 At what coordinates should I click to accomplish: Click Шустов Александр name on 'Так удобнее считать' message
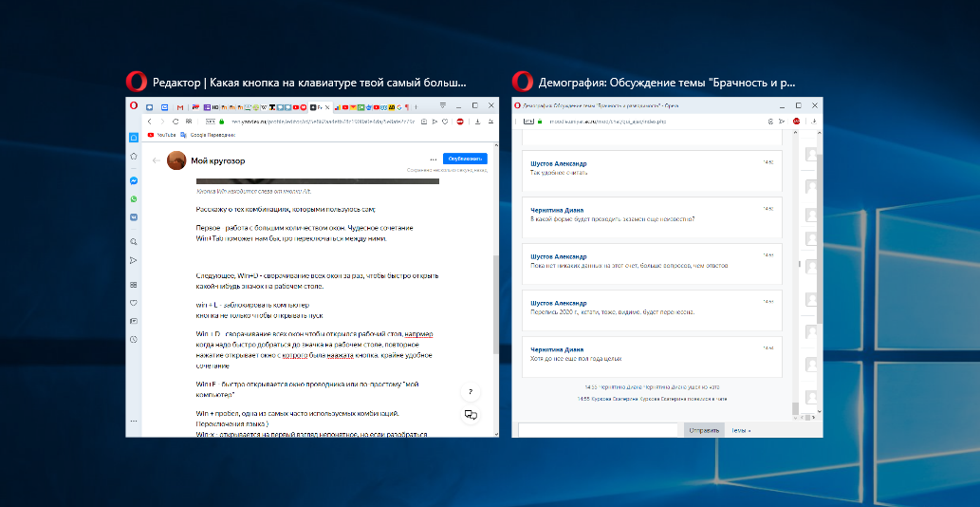(558, 164)
